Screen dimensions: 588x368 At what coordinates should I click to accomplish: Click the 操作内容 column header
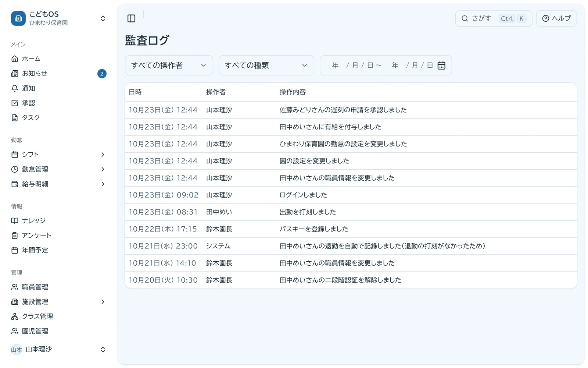(293, 92)
